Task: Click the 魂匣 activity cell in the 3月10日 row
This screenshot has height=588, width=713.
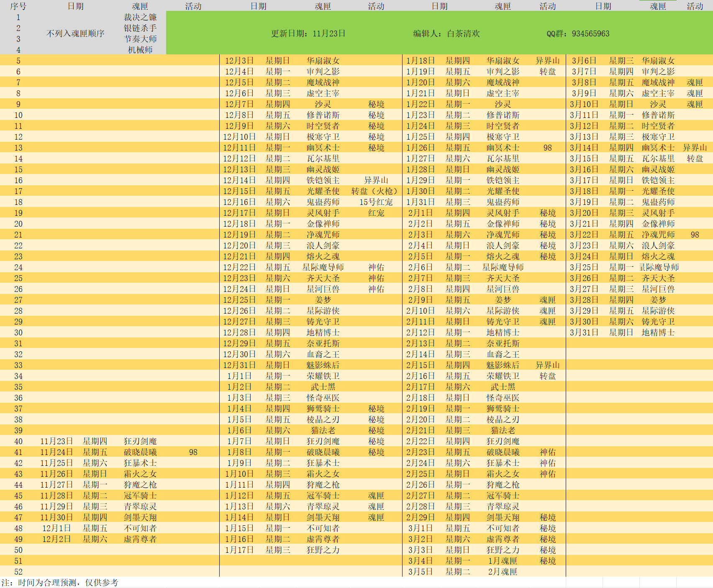Action: point(695,104)
